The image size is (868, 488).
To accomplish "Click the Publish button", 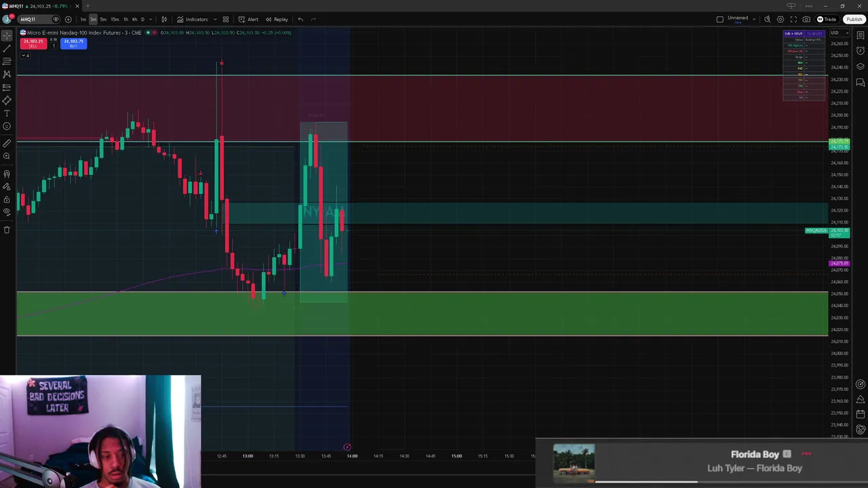I will (854, 19).
